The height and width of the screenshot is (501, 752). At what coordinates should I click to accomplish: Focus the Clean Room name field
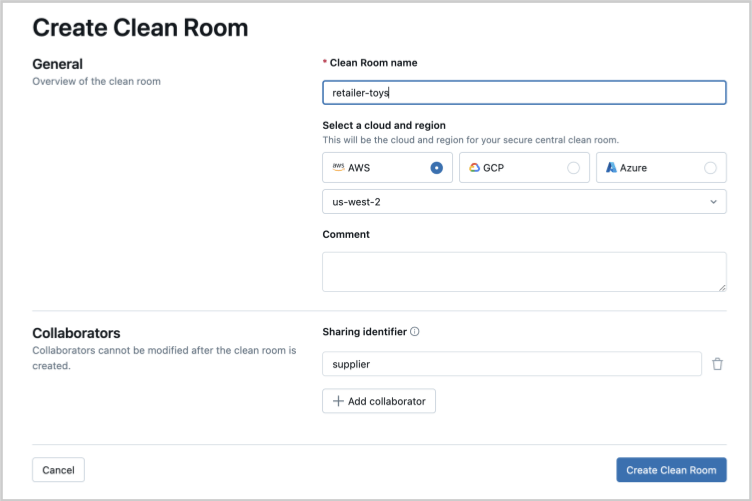point(524,93)
